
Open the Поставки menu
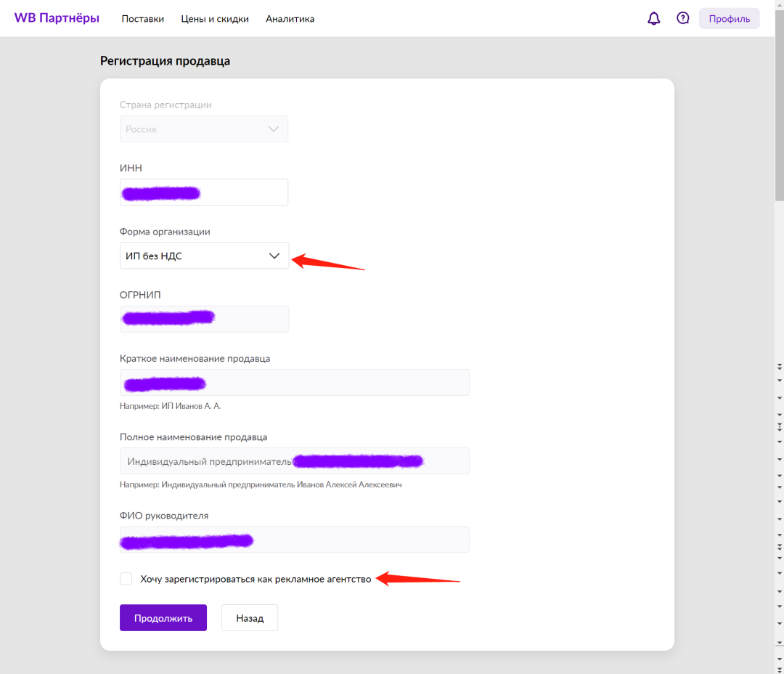pos(142,19)
